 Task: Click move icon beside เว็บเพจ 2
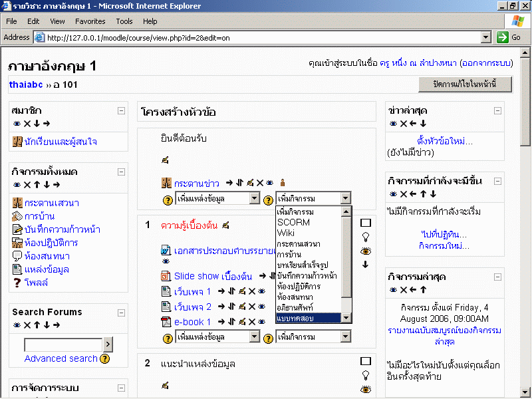click(x=232, y=307)
